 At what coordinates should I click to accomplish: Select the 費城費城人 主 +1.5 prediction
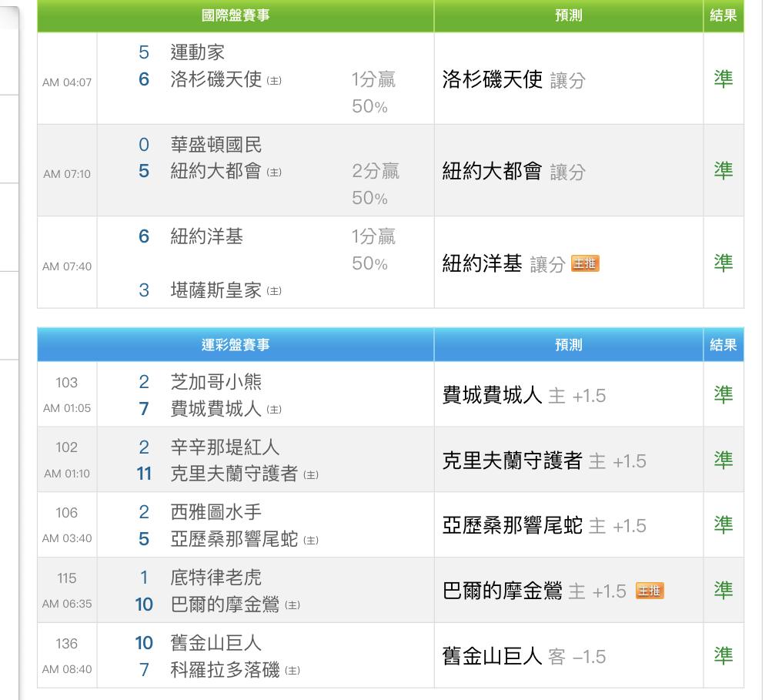coord(524,395)
